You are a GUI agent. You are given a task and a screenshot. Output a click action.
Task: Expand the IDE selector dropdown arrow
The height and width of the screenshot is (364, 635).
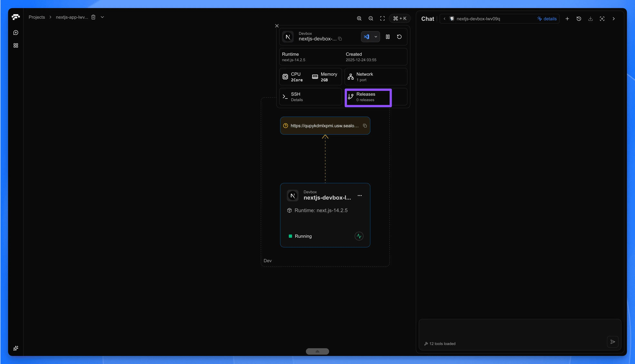(376, 37)
